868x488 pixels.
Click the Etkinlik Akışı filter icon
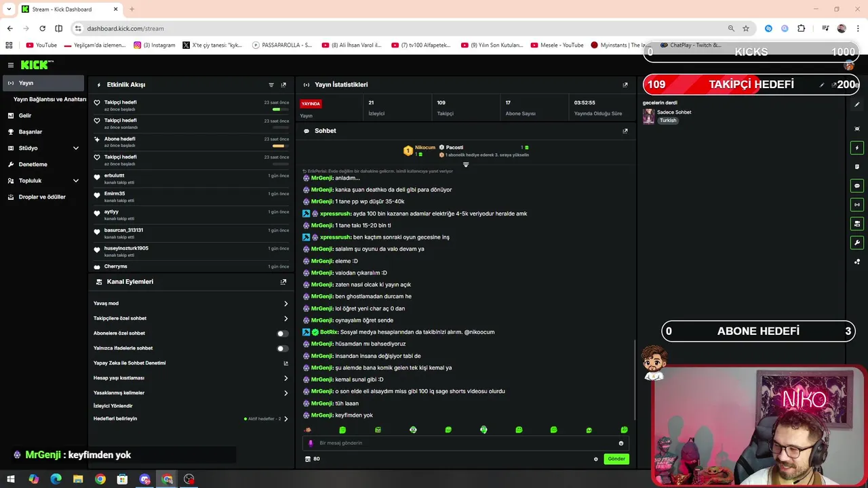271,85
